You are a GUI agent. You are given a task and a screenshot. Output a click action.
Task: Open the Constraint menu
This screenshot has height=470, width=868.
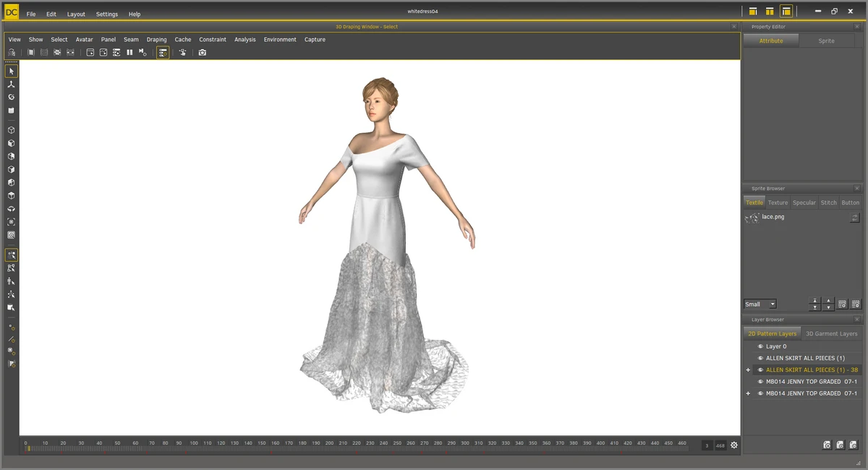click(x=213, y=40)
